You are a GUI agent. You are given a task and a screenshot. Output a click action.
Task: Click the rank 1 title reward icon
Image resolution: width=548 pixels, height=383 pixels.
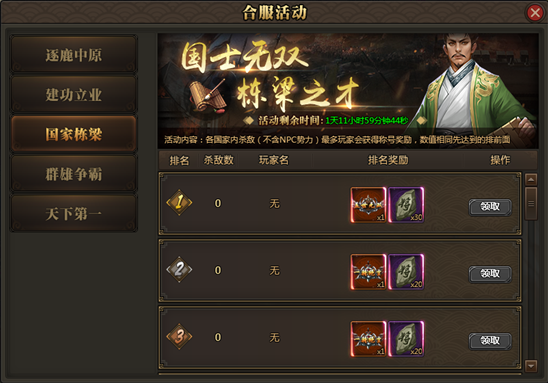click(x=368, y=205)
